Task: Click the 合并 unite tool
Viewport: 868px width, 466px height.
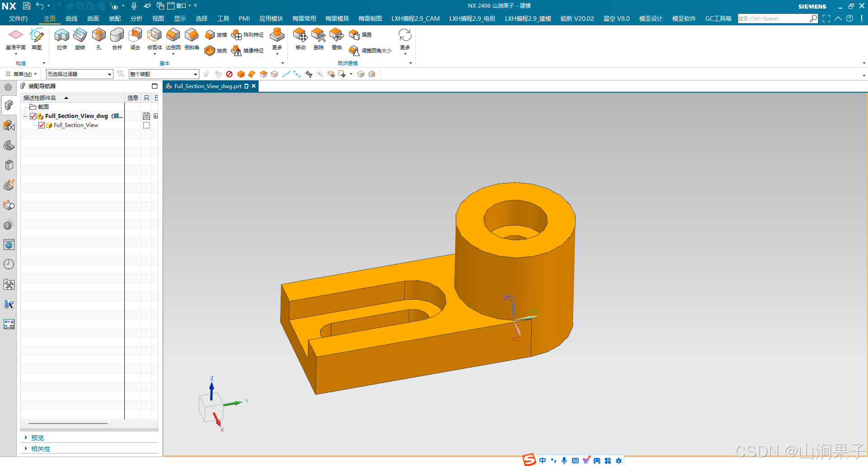Action: 117,38
